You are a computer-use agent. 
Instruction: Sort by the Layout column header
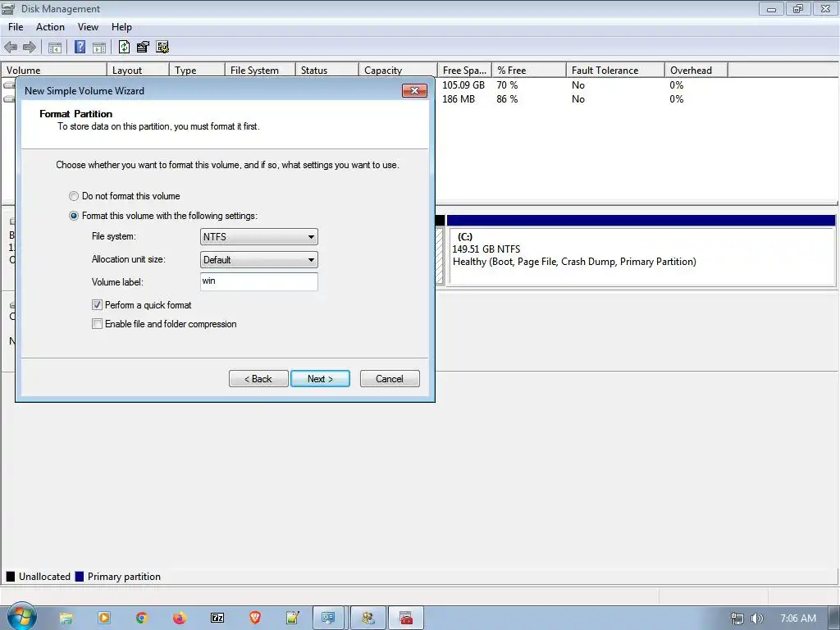tap(138, 71)
